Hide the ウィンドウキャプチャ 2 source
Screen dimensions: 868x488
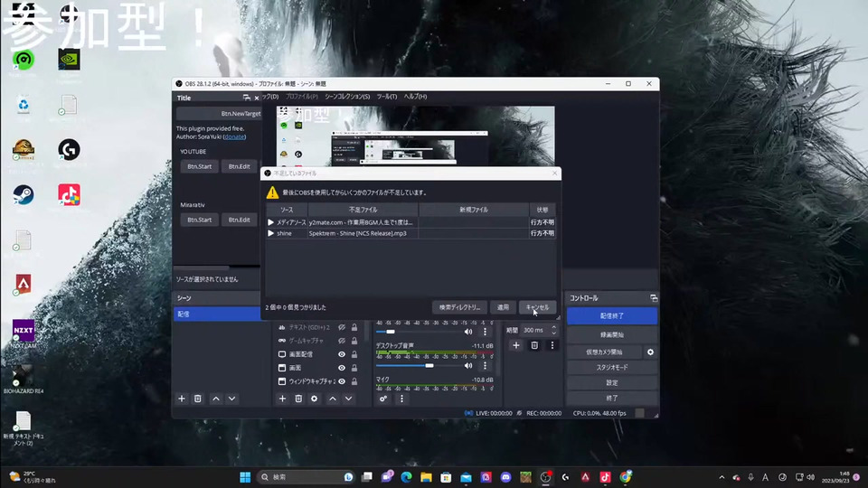(342, 381)
